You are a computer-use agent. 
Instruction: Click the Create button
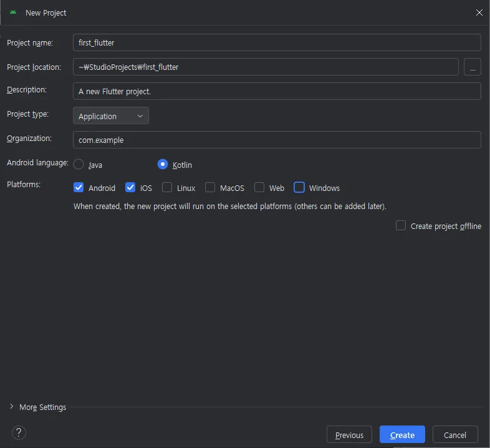(x=402, y=434)
